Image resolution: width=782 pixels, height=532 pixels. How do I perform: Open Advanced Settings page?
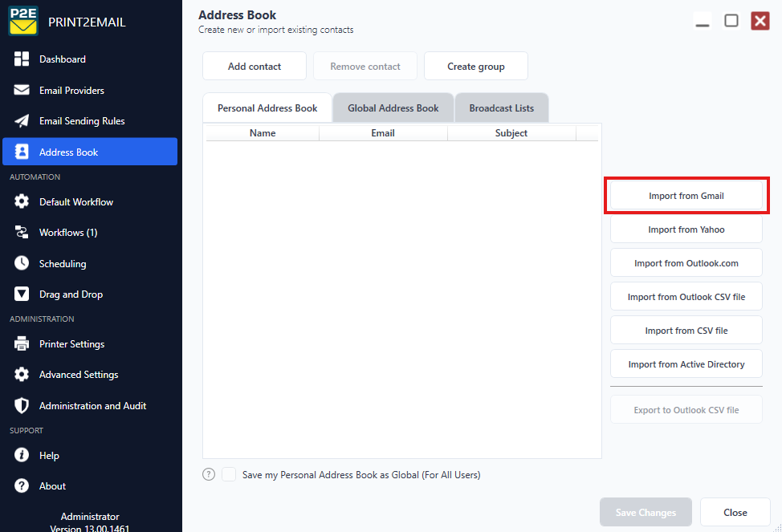pos(90,375)
